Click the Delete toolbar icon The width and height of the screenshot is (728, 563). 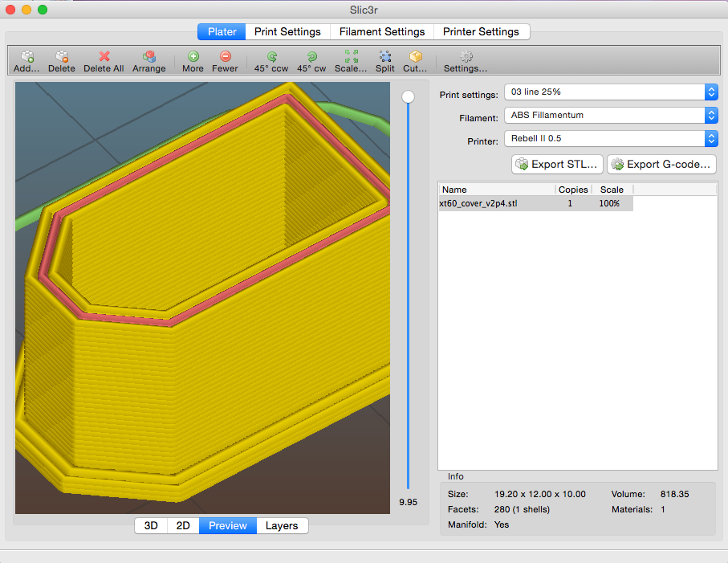[61, 57]
